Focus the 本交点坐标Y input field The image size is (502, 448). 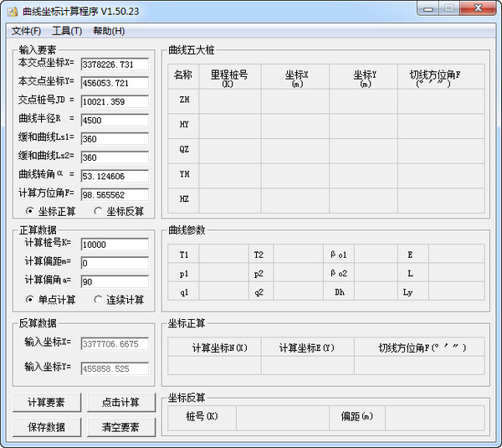coord(114,83)
